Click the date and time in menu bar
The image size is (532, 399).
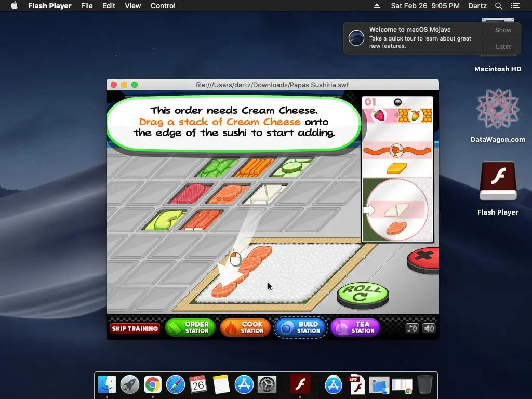[x=425, y=6]
